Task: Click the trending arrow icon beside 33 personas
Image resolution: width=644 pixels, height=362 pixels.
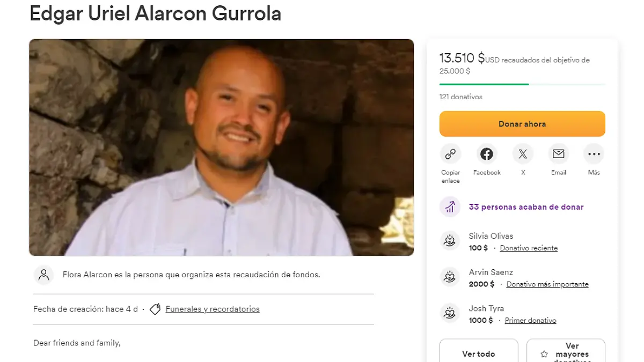Action: 450,207
